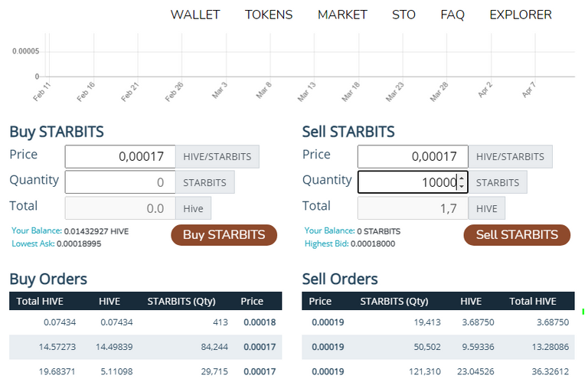
Task: Open the EXPLORER menu item
Action: (521, 15)
